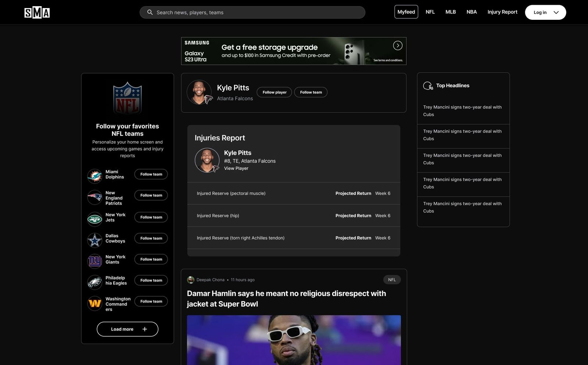Open the NBA nav item
Image resolution: width=588 pixels, height=365 pixels.
472,12
